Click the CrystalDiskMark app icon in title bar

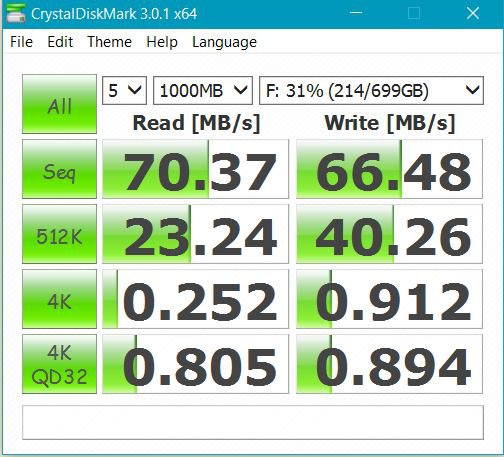point(16,13)
